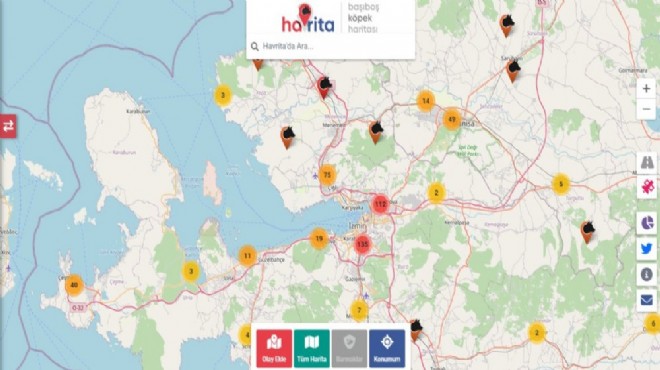Click the pink puzzle piece icon

pyautogui.click(x=647, y=186)
